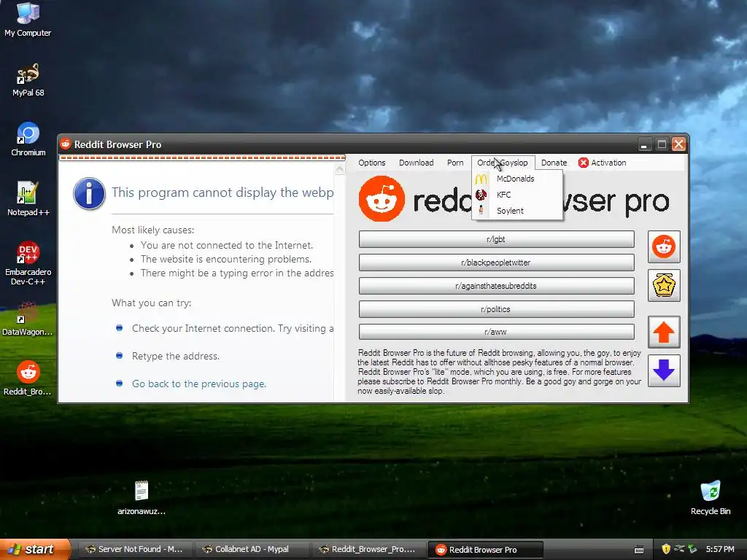Click the McDonalds golden arches icon
Viewport: 747px width, 560px height.
point(481,179)
